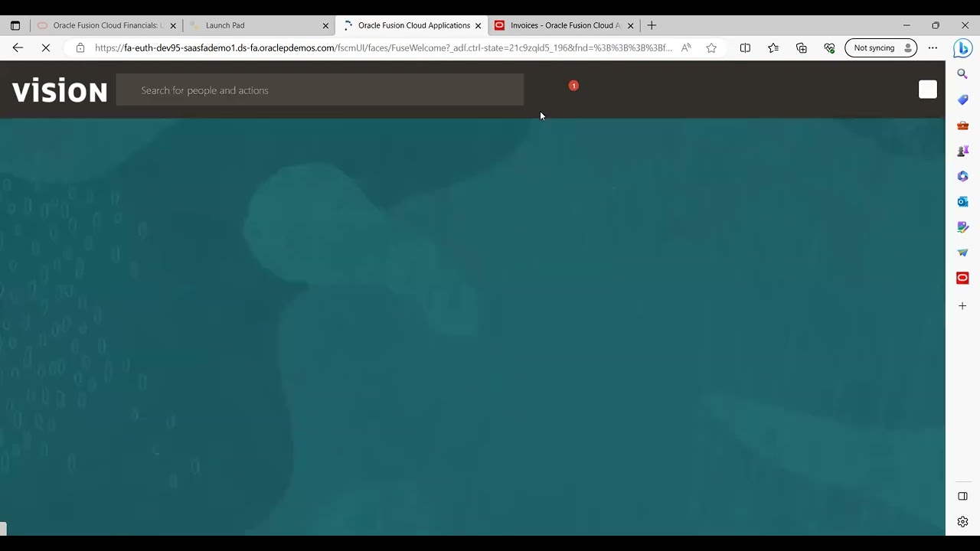Switch to the Invoices - Oracle Fusion tab
The width and height of the screenshot is (980, 551).
(x=565, y=25)
